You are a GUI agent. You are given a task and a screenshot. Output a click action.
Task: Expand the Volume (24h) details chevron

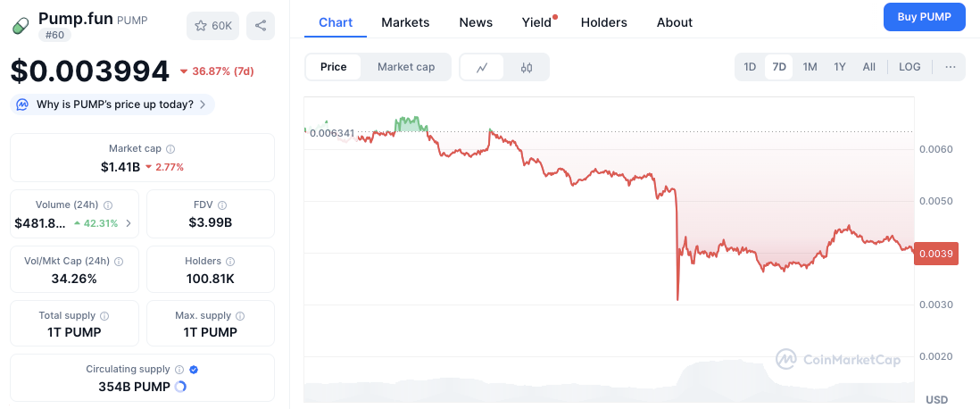[129, 223]
